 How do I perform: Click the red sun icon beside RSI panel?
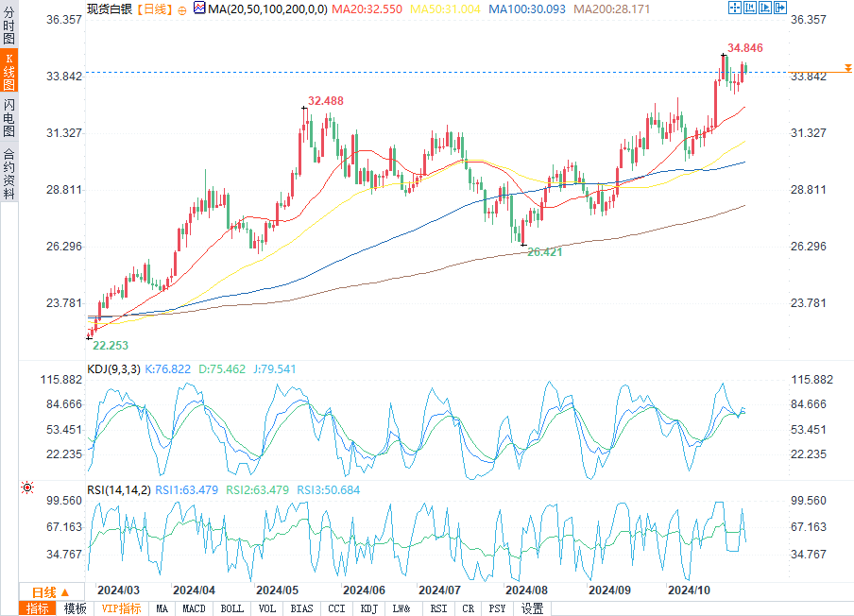point(26,488)
